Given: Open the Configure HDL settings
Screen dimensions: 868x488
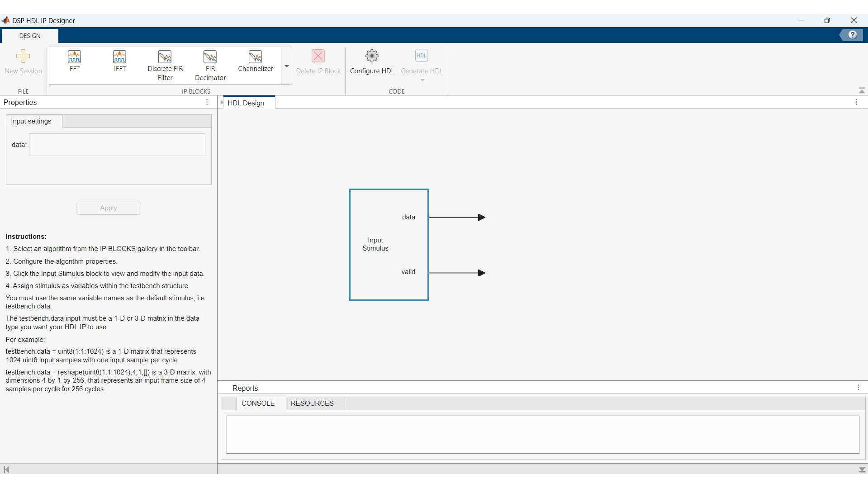Looking at the screenshot, I should tap(372, 62).
